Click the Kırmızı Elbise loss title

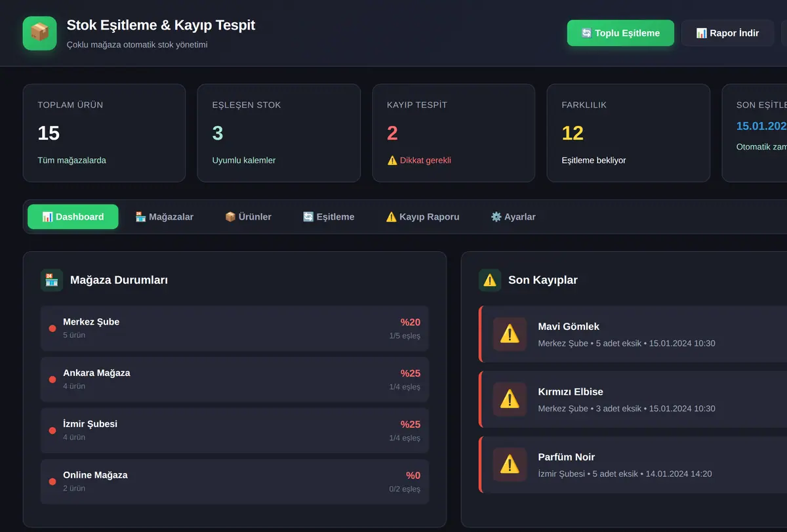[x=571, y=392]
